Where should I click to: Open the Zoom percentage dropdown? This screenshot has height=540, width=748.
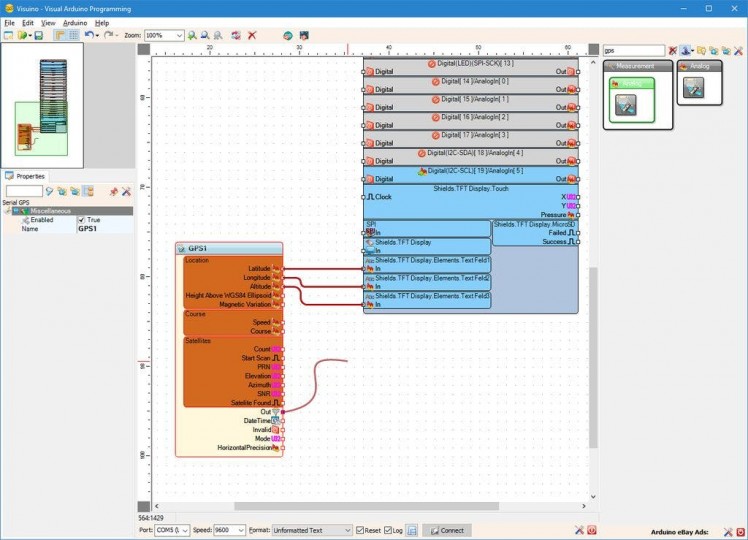click(179, 35)
